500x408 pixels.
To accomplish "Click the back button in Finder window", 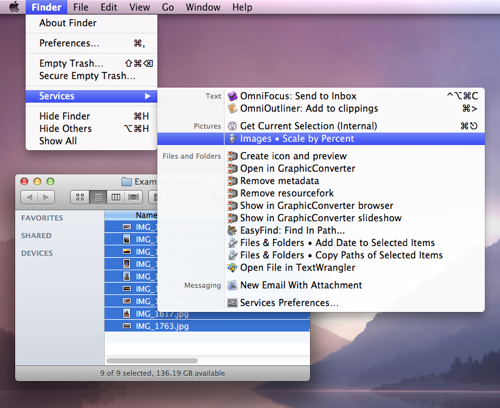I will pyautogui.click(x=29, y=197).
